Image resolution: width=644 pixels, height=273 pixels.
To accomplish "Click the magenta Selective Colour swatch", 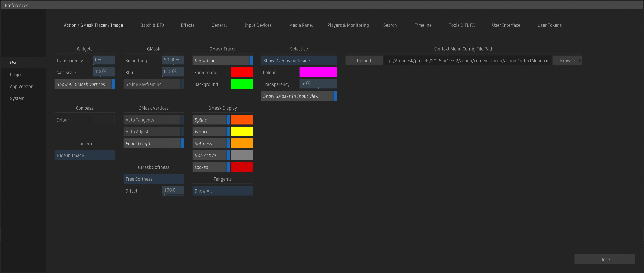I will [x=318, y=72].
